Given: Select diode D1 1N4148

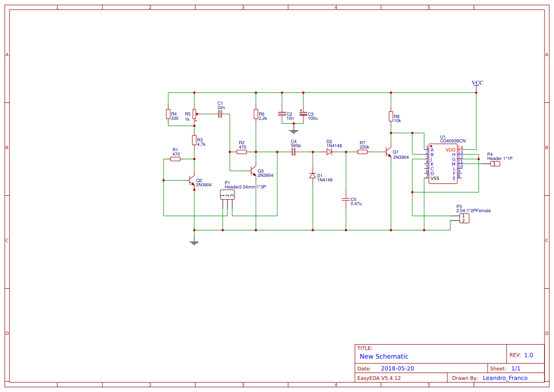Looking at the screenshot, I should [x=313, y=175].
